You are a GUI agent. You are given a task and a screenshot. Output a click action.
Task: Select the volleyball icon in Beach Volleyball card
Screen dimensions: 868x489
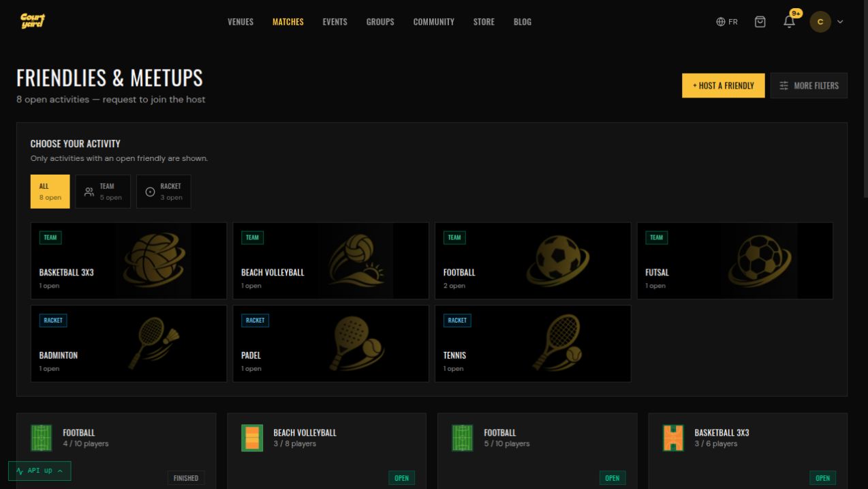click(x=355, y=261)
